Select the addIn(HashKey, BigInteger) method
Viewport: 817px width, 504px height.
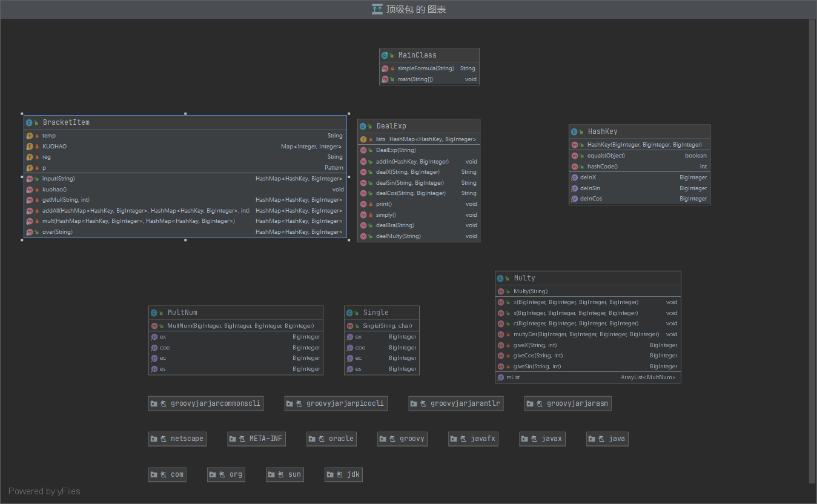coord(418,162)
